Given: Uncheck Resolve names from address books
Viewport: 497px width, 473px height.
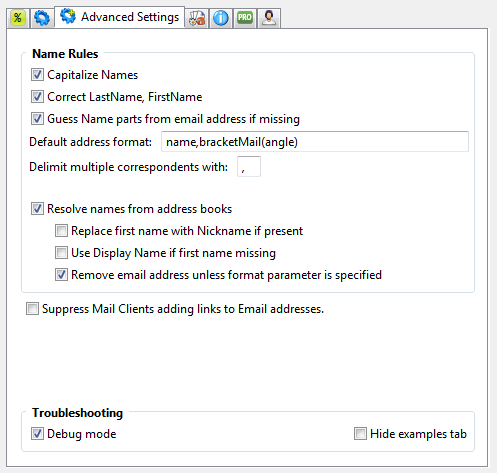Looking at the screenshot, I should (37, 209).
